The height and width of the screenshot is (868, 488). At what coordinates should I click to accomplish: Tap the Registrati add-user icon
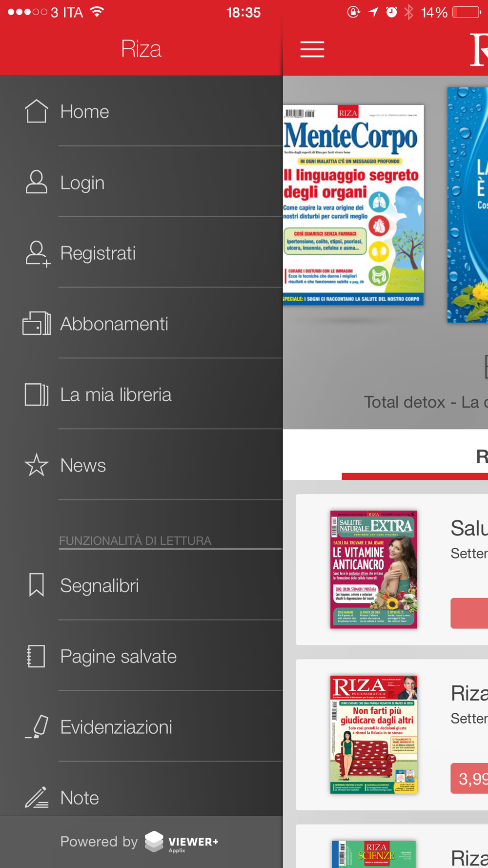(x=38, y=253)
